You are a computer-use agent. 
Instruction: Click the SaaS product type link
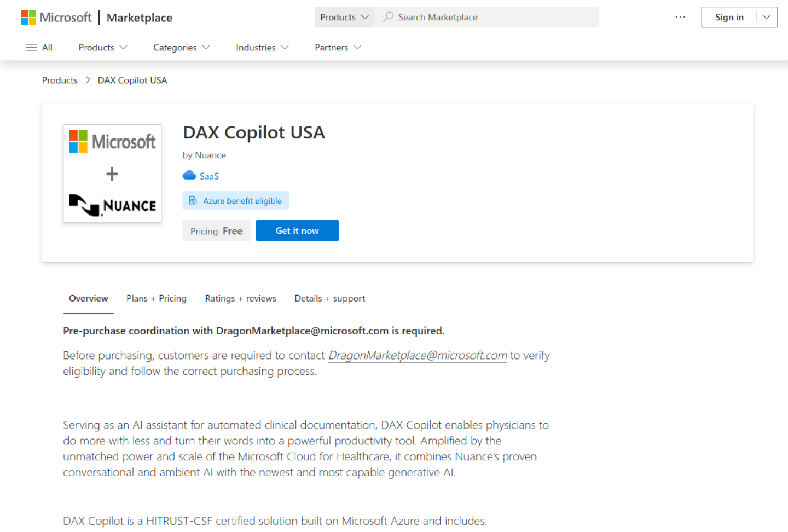click(x=209, y=176)
